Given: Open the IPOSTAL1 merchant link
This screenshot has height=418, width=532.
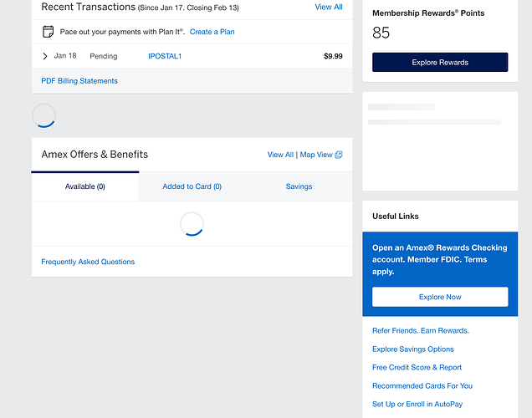Looking at the screenshot, I should pos(165,56).
